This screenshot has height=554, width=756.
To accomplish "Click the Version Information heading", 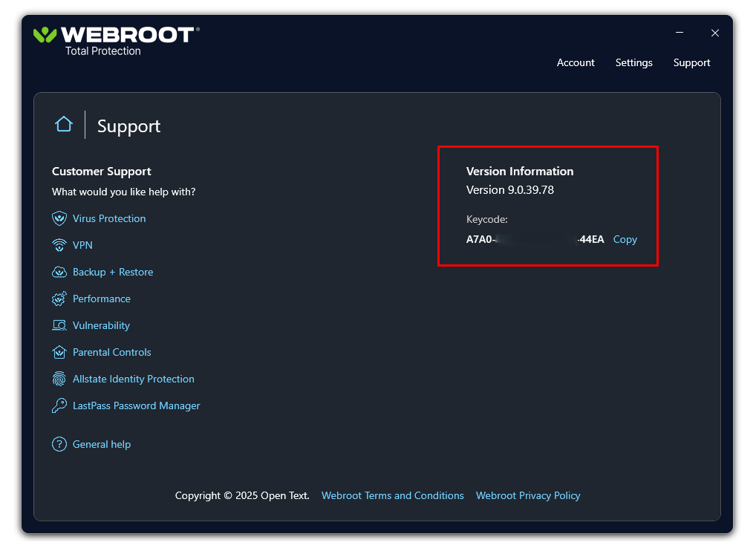I will (520, 171).
